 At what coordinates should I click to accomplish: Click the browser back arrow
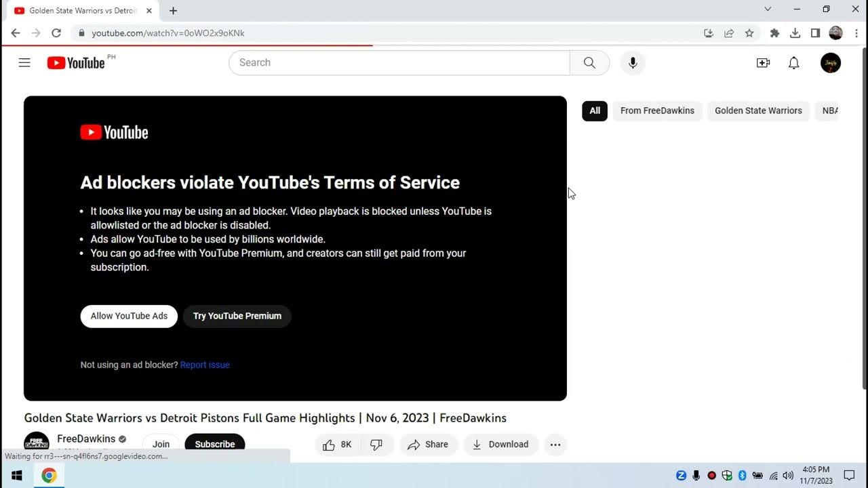(16, 33)
